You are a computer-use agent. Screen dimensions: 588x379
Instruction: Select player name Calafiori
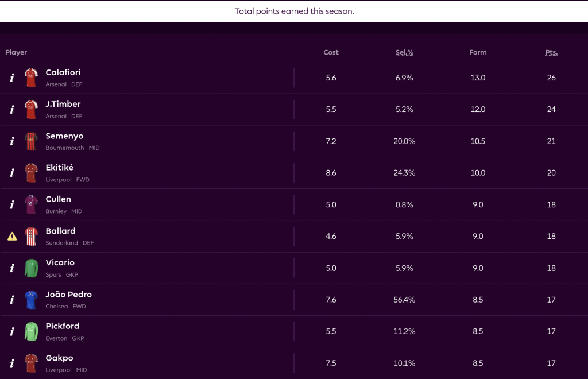pyautogui.click(x=63, y=72)
